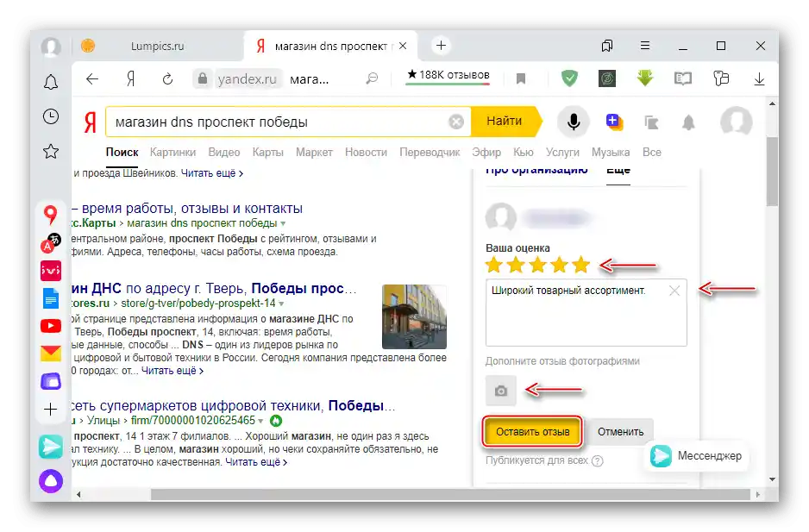
Task: Bookmark the page using the flag icon
Action: (x=521, y=78)
